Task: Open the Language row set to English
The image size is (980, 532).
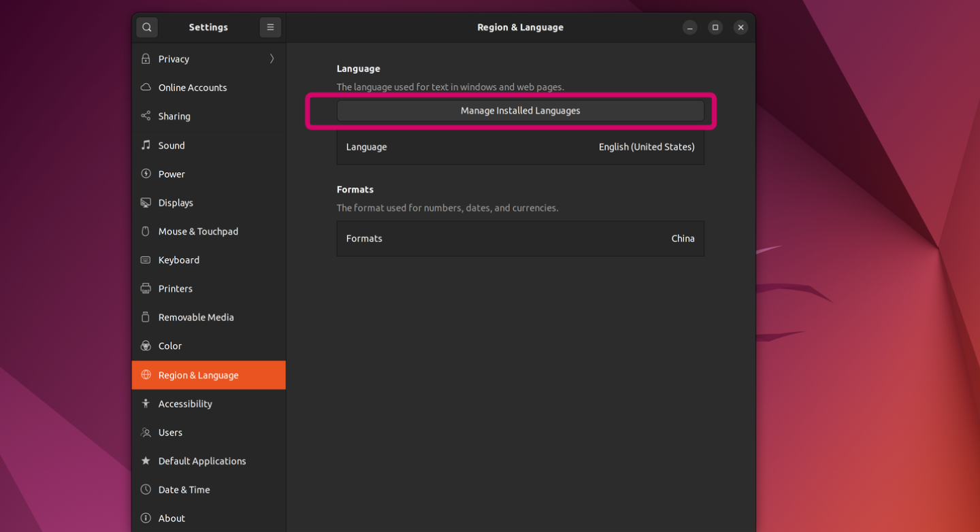Action: [x=520, y=147]
